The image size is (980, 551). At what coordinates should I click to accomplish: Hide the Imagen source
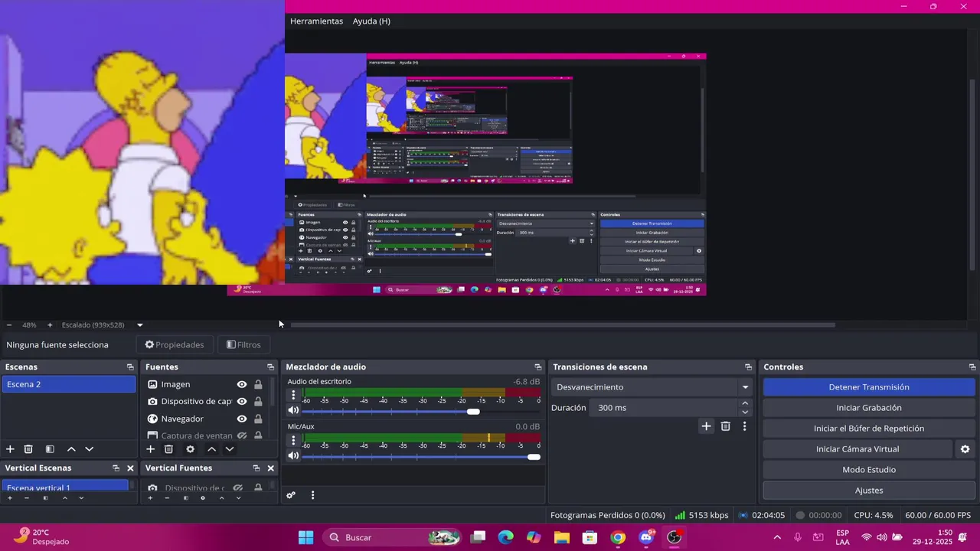[242, 384]
